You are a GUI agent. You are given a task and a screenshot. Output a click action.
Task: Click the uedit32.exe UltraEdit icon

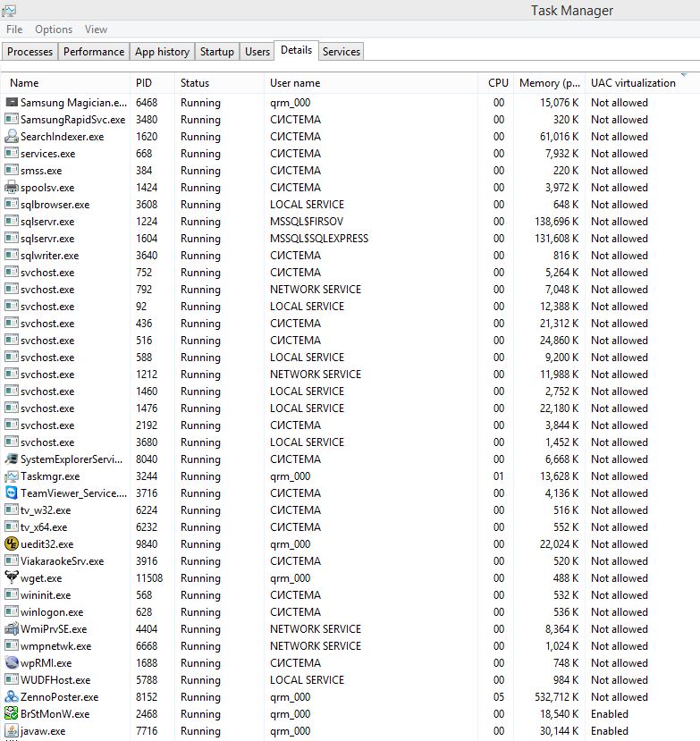(12, 544)
